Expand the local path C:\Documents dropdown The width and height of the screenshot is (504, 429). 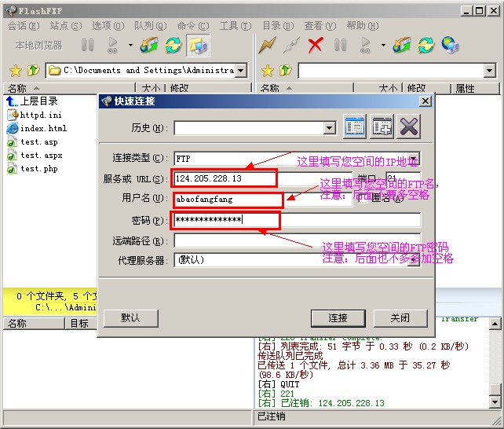coord(240,71)
